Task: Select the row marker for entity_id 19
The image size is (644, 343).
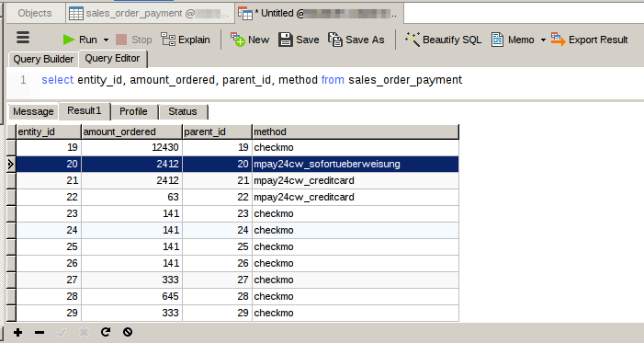Action: click(x=11, y=148)
